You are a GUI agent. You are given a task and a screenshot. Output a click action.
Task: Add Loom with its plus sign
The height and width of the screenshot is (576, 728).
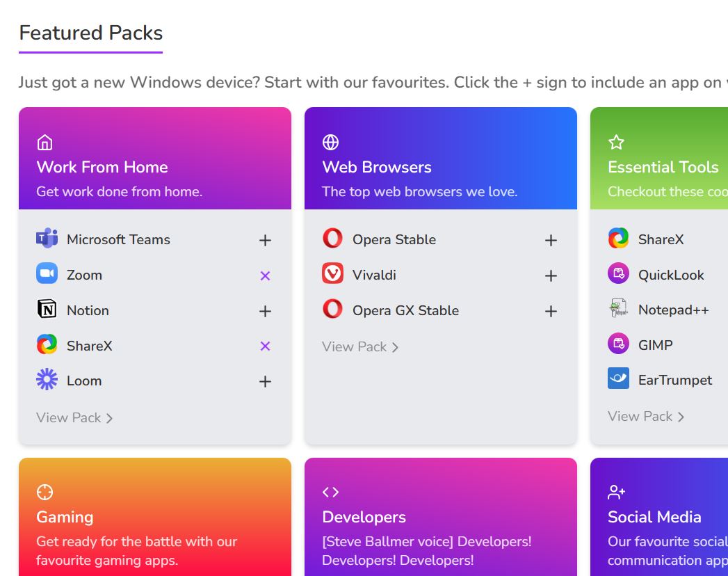pyautogui.click(x=265, y=381)
